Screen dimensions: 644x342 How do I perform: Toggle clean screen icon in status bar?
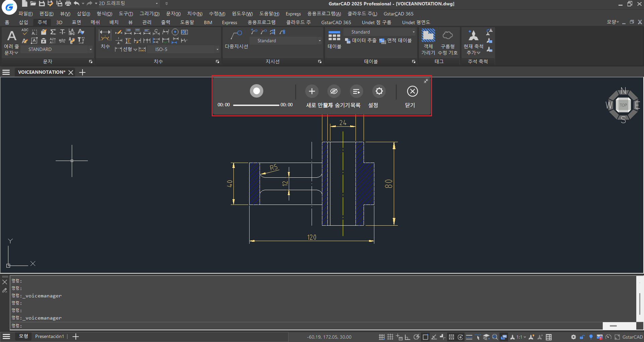(617, 337)
